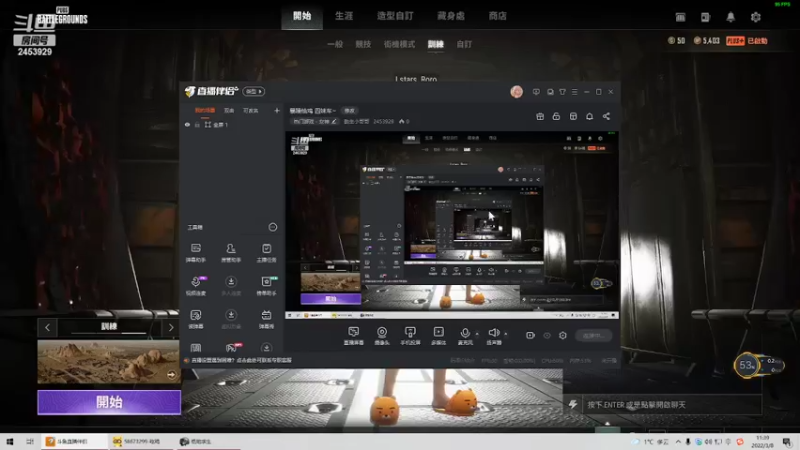Image resolution: width=800 pixels, height=450 pixels.
Task: Click the share icon in 直播伴侣
Action: pos(606,116)
